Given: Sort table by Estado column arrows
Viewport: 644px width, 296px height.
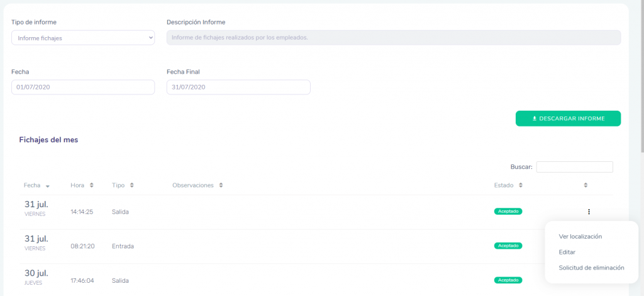Looking at the screenshot, I should coord(521,185).
